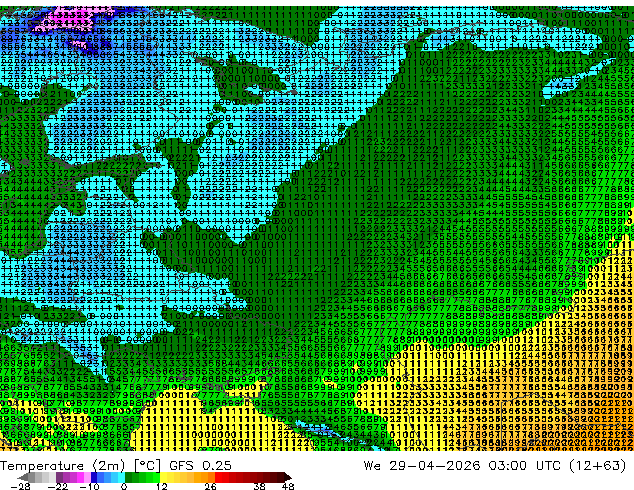Click the "(12+63)" forecast run label
The image size is (634, 490).
tap(598, 466)
